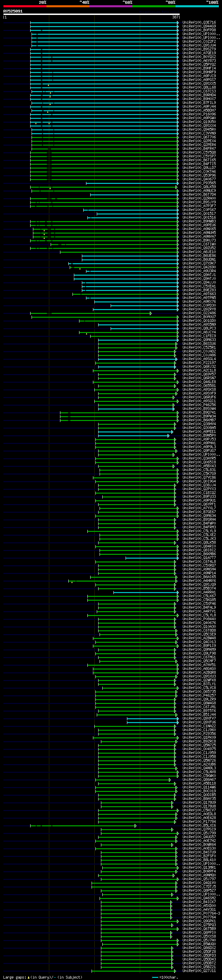Click the 387 query length label

pyautogui.click(x=175, y=17)
